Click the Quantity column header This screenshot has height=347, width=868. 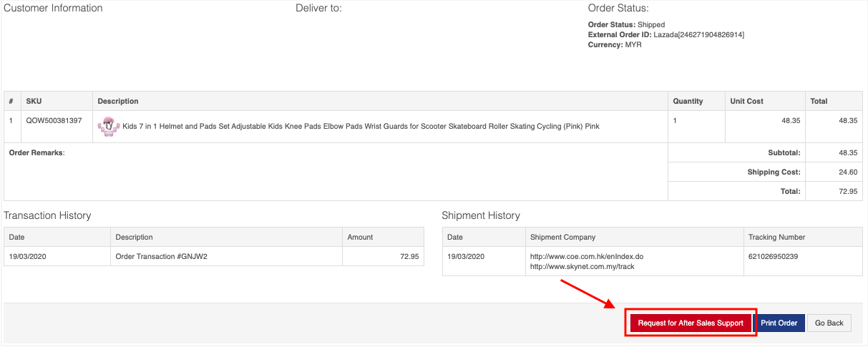pos(688,101)
